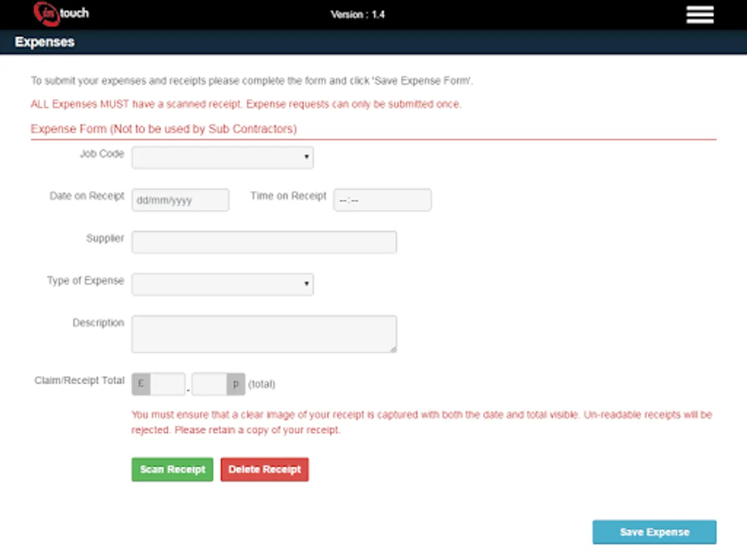This screenshot has width=747, height=560.
Task: Click the 'Date on Receipt' label
Action: point(87,196)
